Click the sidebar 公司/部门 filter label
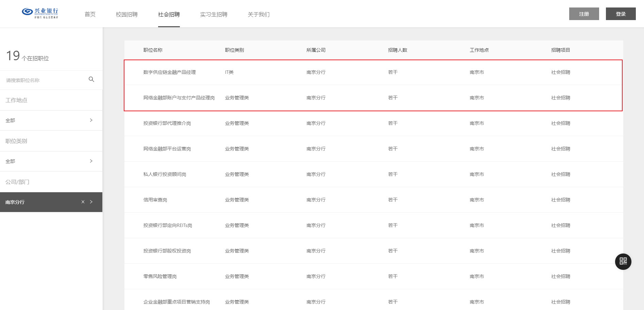Screen dimensions: 644x310 point(17,182)
